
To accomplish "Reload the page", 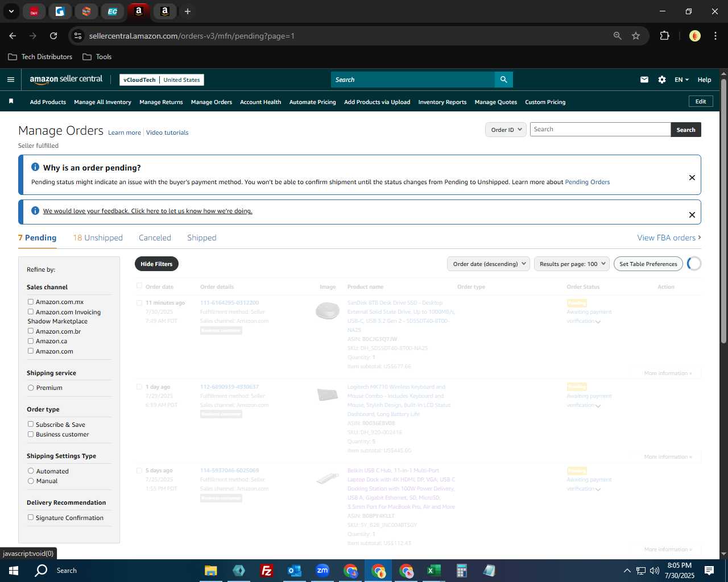I will (53, 36).
